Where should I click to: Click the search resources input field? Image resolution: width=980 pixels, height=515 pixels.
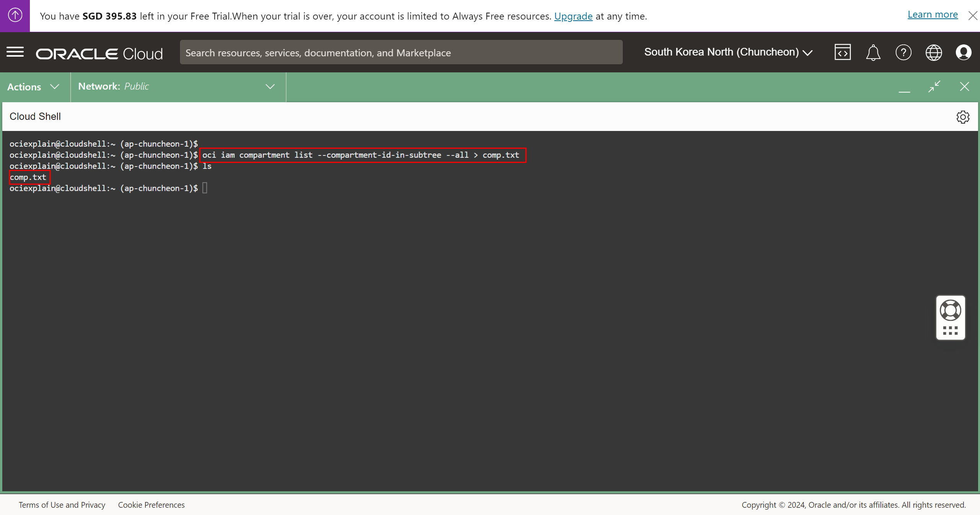click(401, 52)
